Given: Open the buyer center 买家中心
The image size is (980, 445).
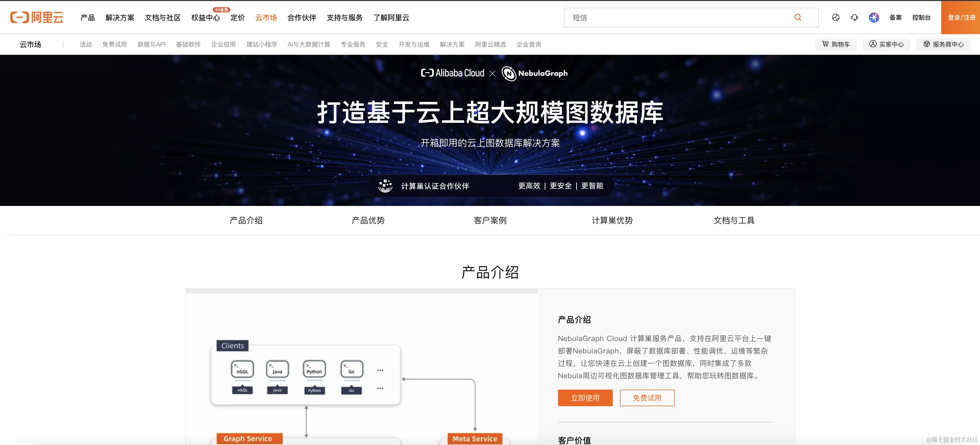Looking at the screenshot, I should tap(886, 44).
